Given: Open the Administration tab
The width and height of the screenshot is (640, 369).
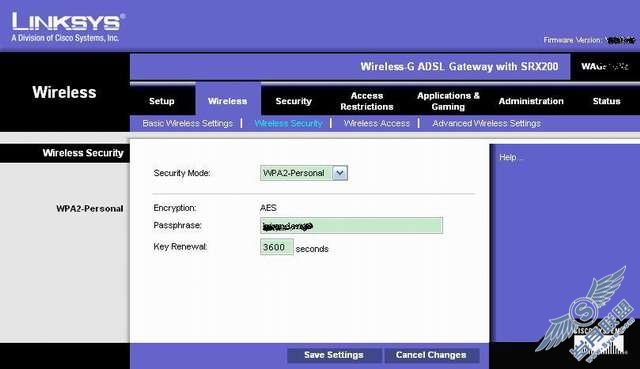Looking at the screenshot, I should click(x=531, y=101).
